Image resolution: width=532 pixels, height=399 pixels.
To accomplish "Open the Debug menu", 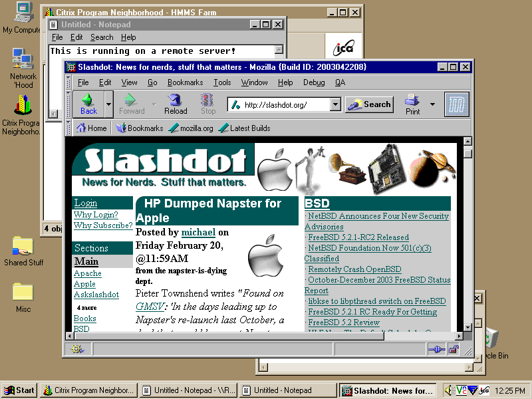I will [x=314, y=82].
